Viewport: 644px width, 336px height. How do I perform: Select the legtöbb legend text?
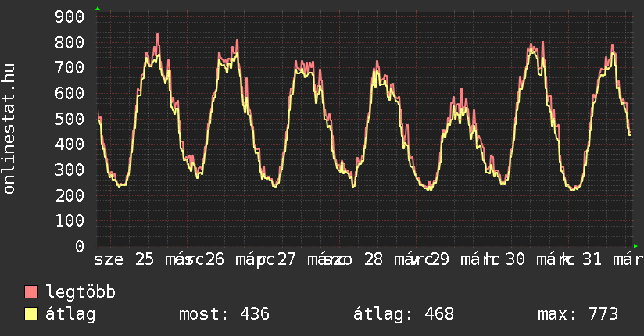coord(80,293)
